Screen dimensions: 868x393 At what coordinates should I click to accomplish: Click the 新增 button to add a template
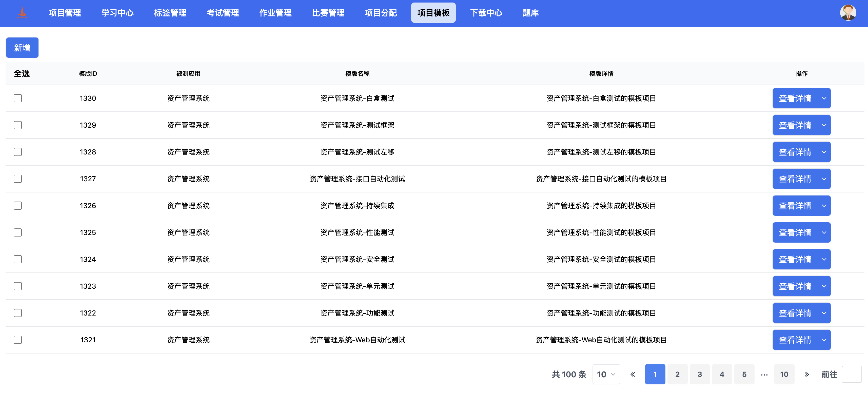22,48
